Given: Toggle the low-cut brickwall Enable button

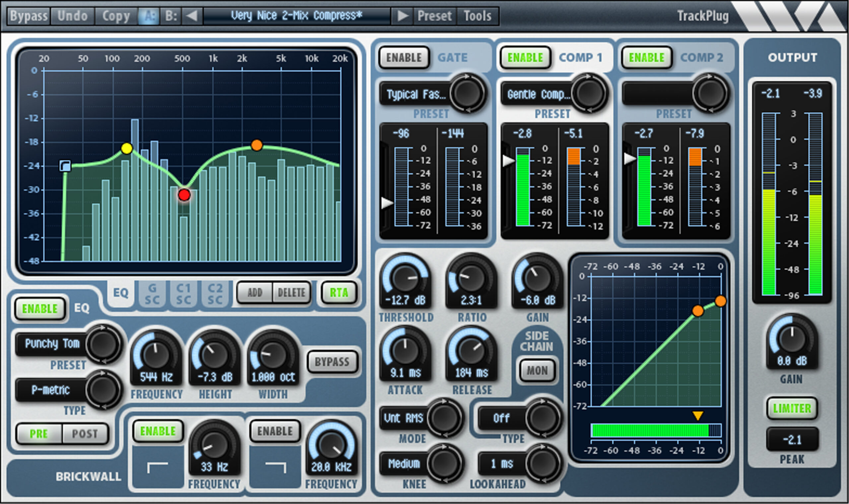Looking at the screenshot, I should click(x=158, y=431).
